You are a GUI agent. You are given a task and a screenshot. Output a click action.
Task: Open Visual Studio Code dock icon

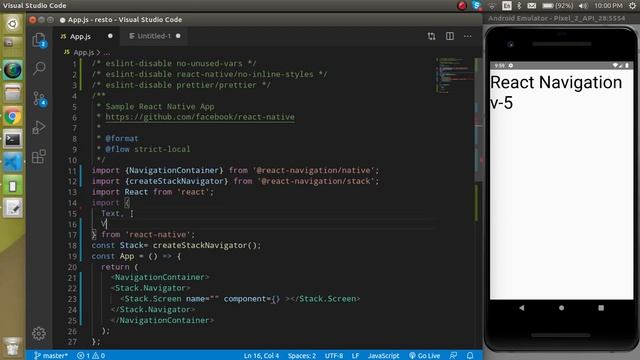click(x=12, y=162)
